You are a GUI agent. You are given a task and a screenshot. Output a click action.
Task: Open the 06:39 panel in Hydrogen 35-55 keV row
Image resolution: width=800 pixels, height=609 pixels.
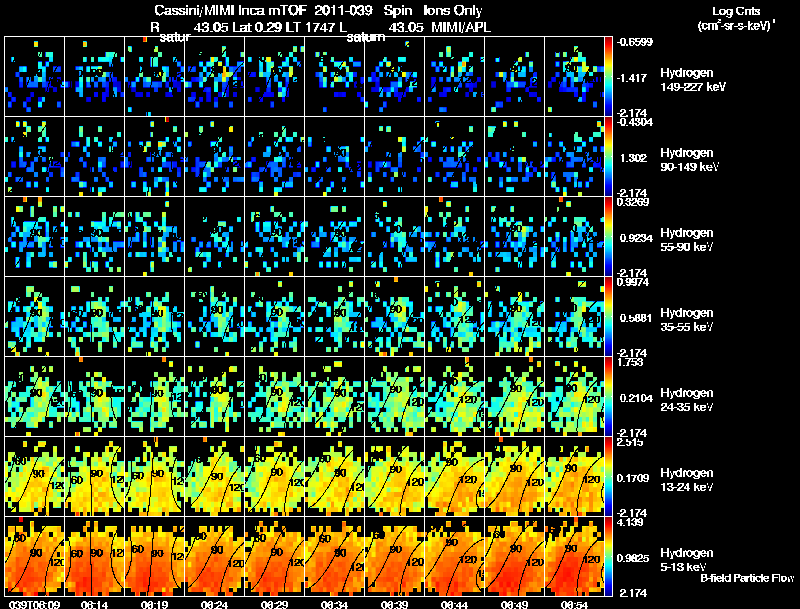tap(394, 317)
